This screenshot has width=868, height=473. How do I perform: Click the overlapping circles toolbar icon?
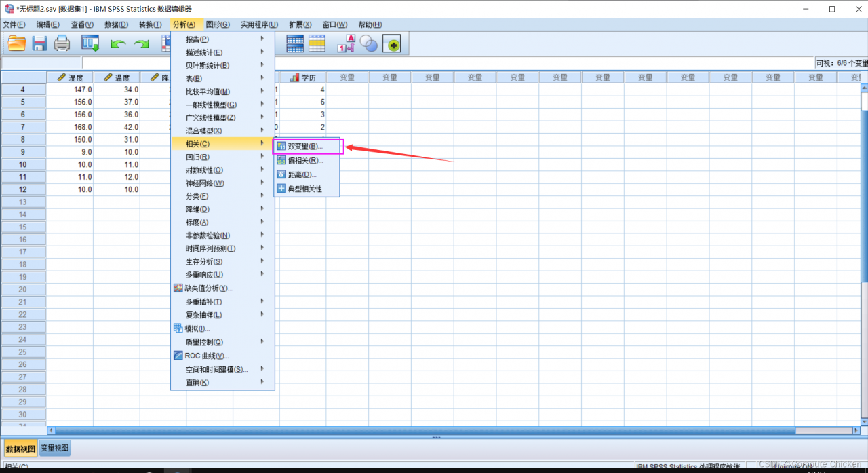coord(369,43)
